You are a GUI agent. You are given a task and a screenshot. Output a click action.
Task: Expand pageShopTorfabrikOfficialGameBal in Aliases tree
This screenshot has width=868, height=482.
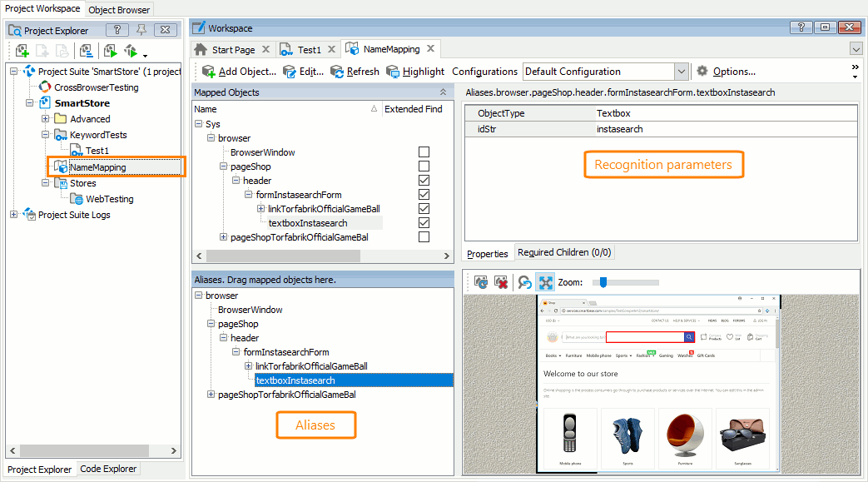pos(211,395)
